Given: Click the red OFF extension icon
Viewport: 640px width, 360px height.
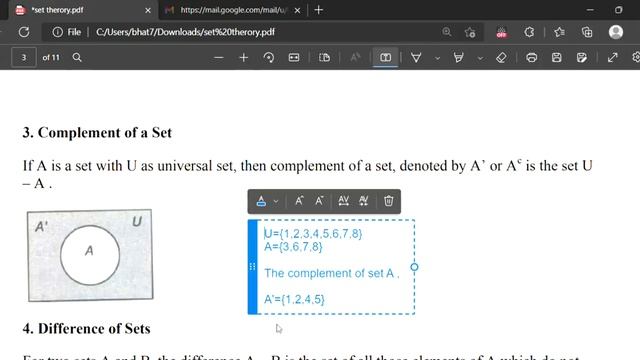Looking at the screenshot, I should coord(502,32).
